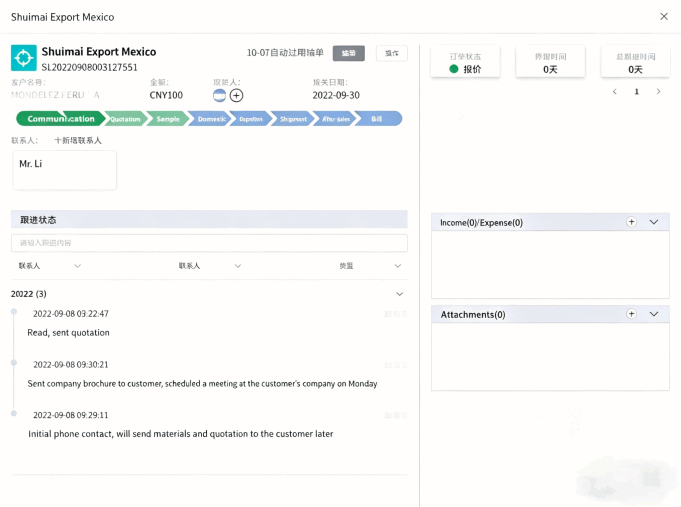Click the plus icon to add a follower
The image size is (681, 507).
(236, 95)
